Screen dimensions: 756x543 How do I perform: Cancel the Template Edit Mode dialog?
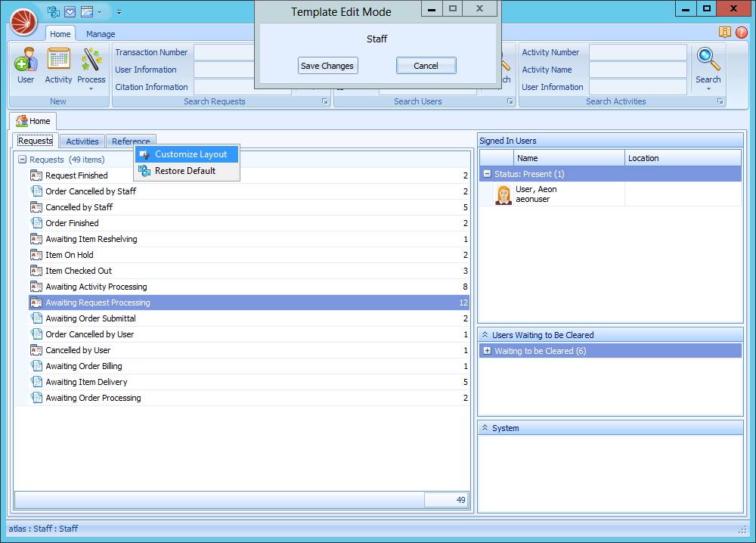(x=426, y=66)
